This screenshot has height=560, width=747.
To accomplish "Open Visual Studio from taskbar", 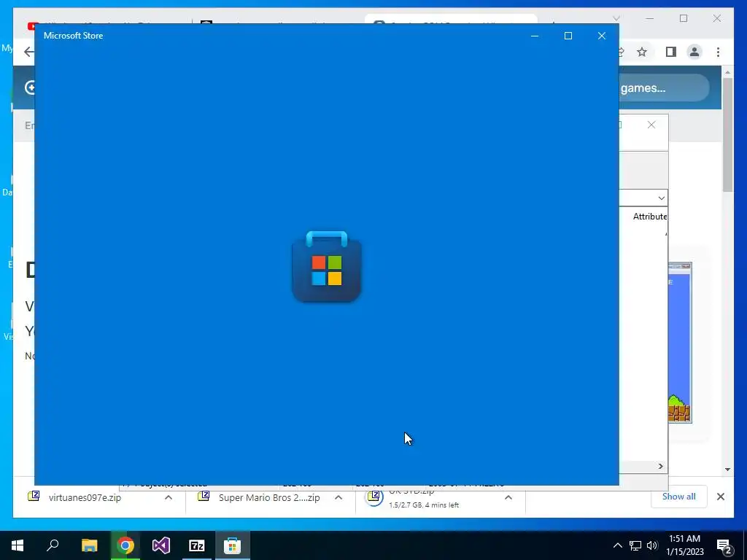I will 161,545.
